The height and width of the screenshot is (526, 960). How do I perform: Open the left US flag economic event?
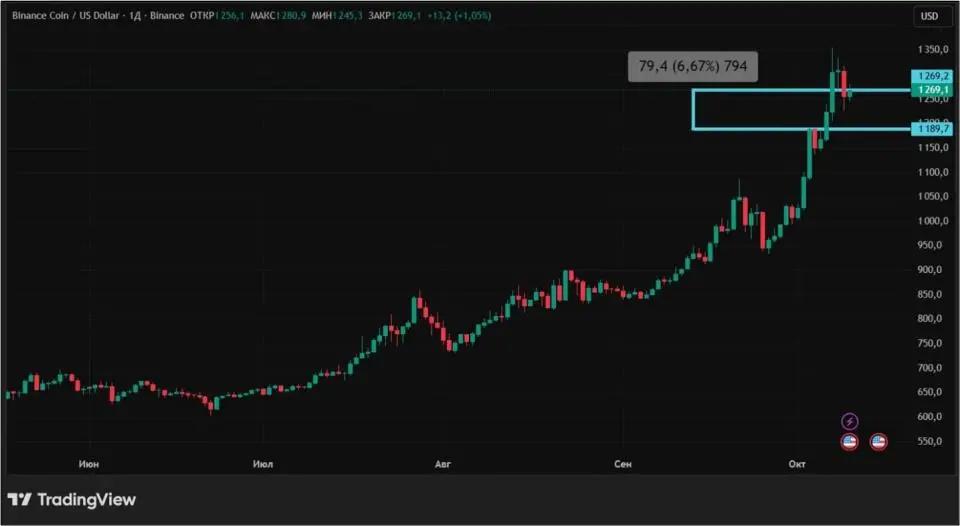(x=850, y=441)
